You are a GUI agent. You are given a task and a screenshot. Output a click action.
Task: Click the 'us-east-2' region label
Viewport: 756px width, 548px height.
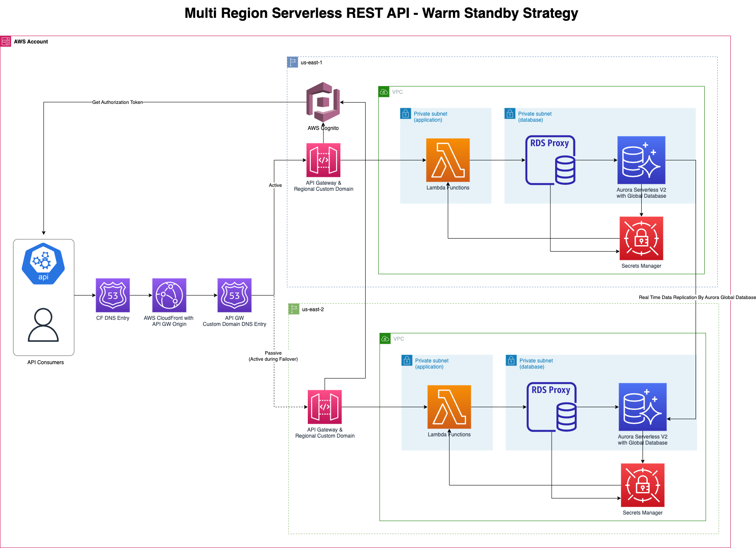pos(313,309)
